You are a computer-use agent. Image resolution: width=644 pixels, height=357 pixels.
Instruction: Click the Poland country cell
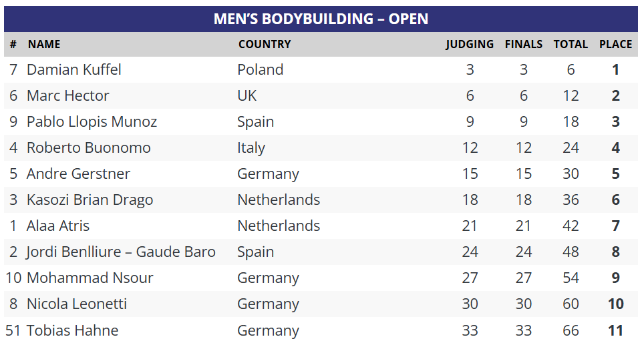260,70
